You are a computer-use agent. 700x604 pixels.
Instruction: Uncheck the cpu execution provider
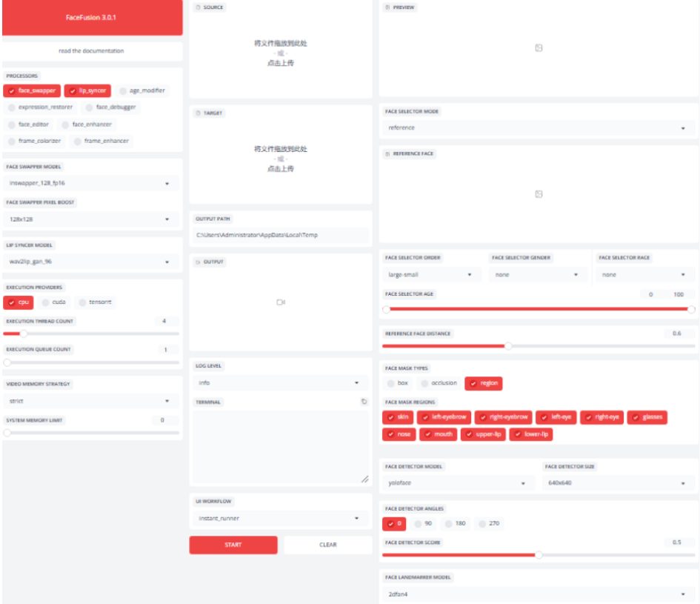click(x=19, y=302)
